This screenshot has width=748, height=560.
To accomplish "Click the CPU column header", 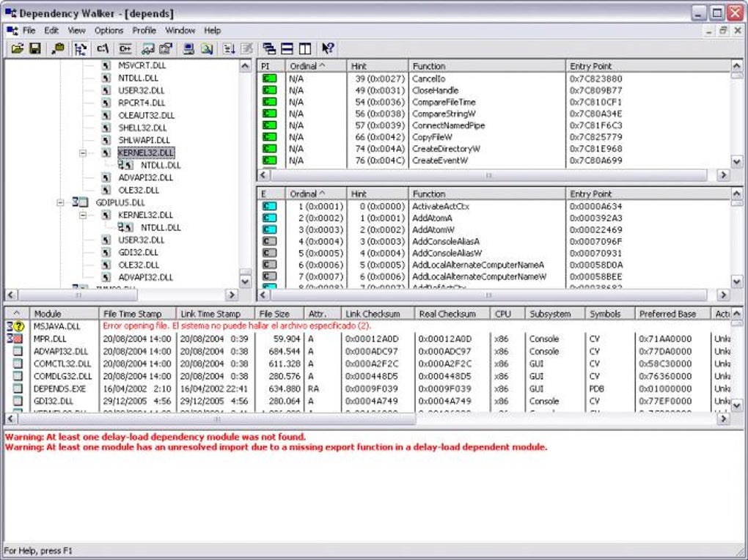I will (x=507, y=314).
